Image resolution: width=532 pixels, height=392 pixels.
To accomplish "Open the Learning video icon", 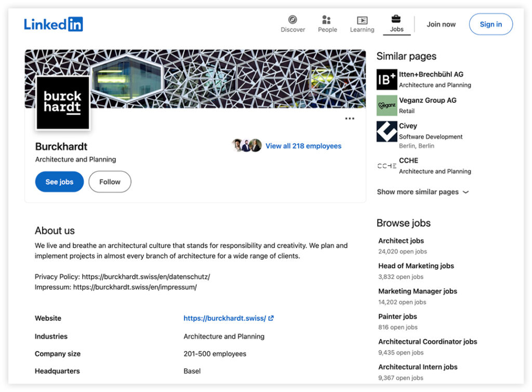I will (362, 20).
